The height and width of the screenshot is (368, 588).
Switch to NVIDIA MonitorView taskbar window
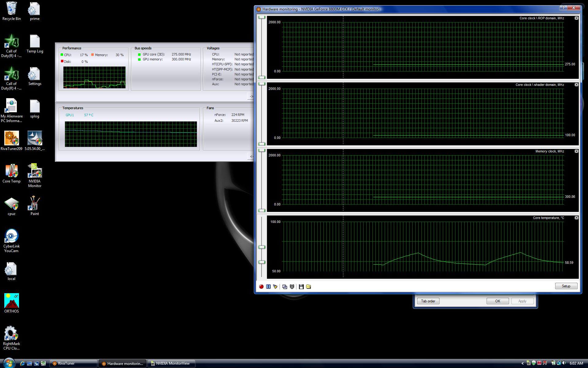(171, 363)
